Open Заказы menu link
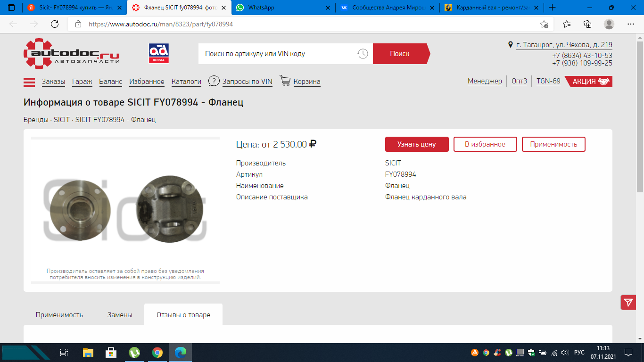This screenshot has height=362, width=644. [x=53, y=82]
